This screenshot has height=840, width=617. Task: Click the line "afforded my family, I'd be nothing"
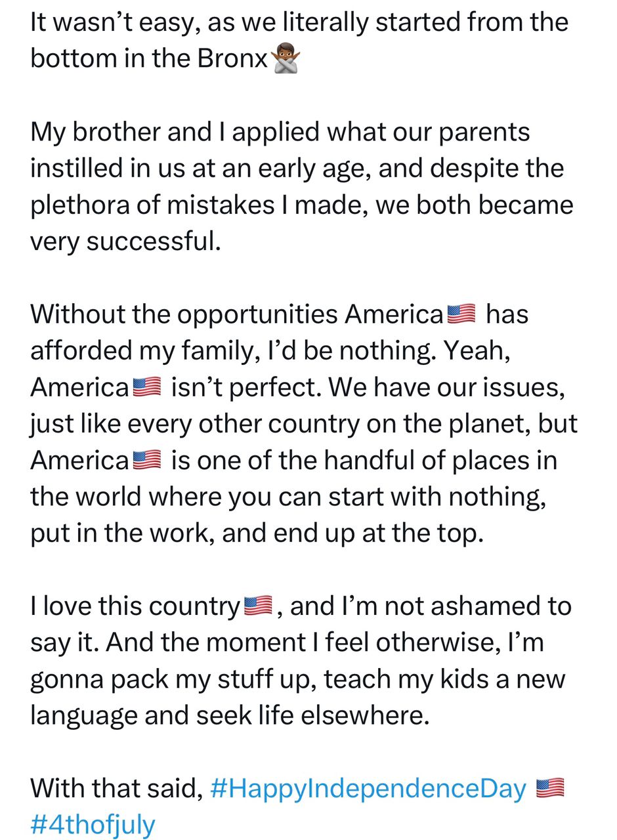click(x=270, y=350)
